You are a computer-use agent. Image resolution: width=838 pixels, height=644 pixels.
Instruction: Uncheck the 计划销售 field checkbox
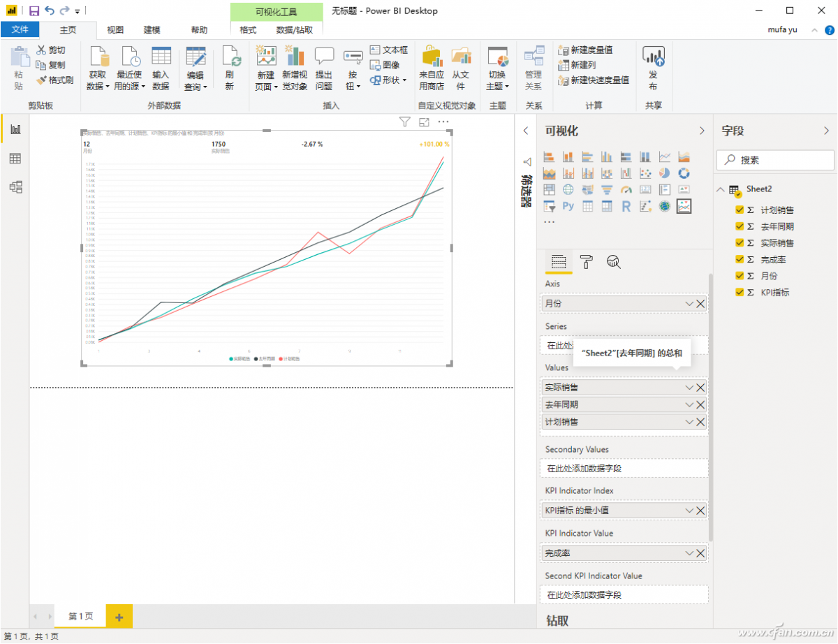point(740,210)
